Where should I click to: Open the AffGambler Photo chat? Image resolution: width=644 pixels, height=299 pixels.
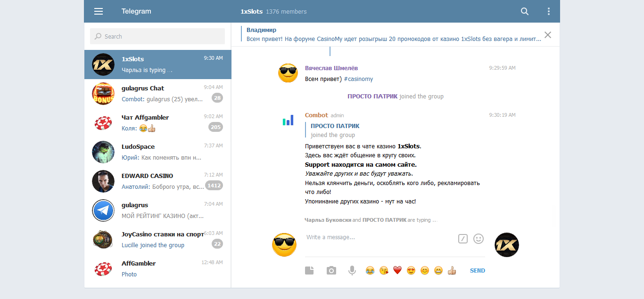point(157,269)
